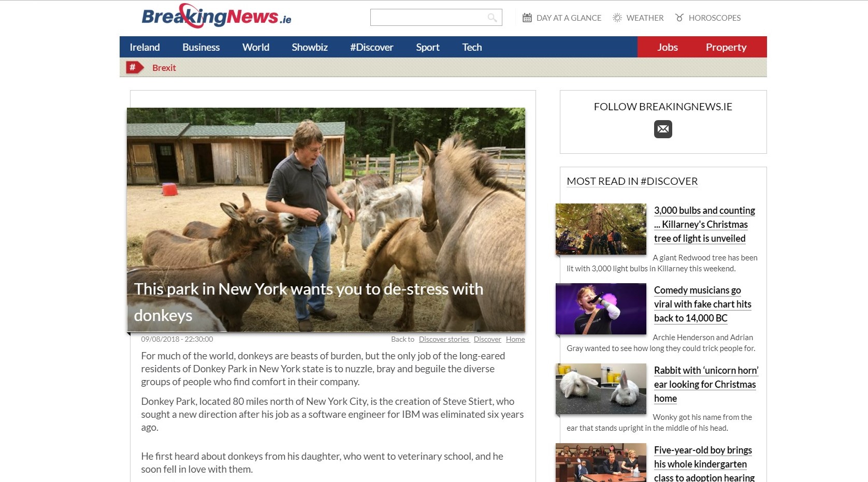Image resolution: width=868 pixels, height=482 pixels.
Task: Click the Brexit trending topic link
Action: (x=164, y=68)
